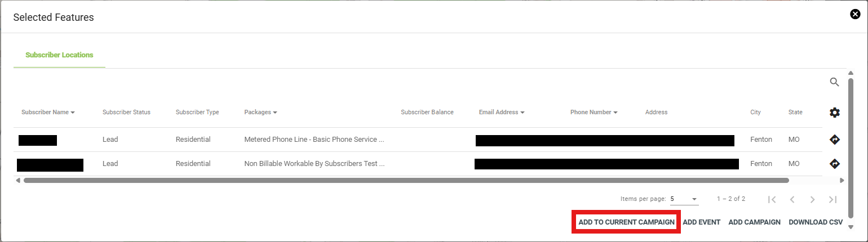Go to first page of results
The image size is (868, 242).
point(772,199)
